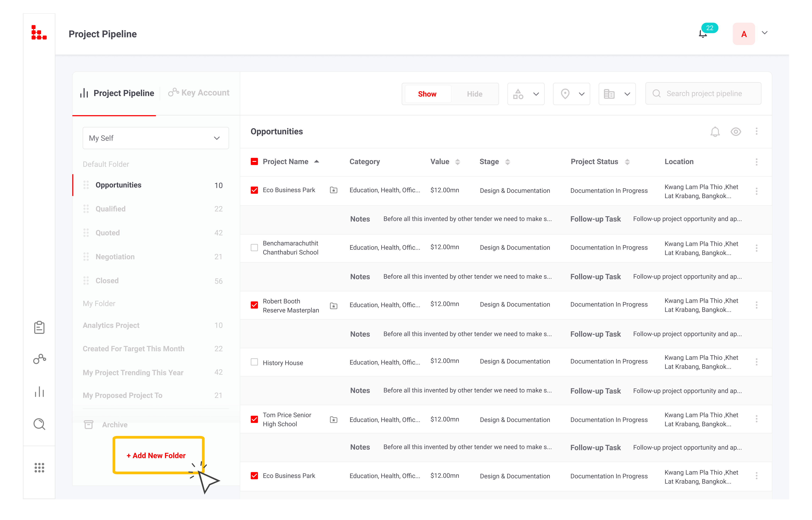Open the shapes category filter dropdown
This screenshot has height=520, width=812.
[526, 94]
